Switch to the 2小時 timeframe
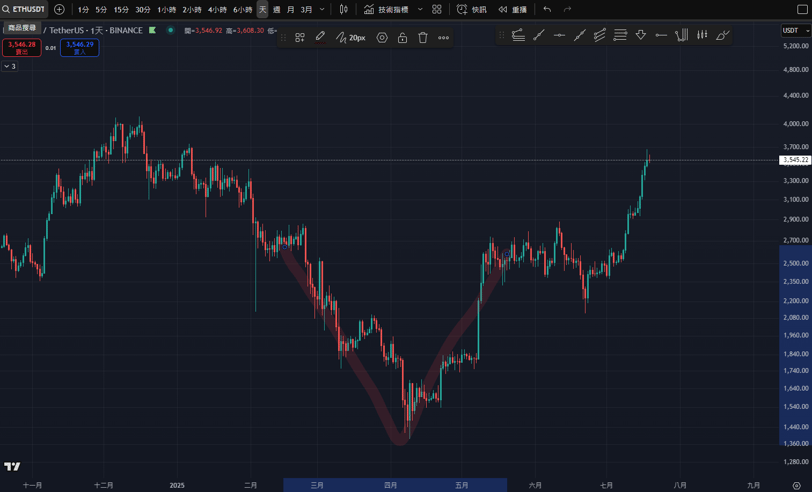 pos(192,9)
